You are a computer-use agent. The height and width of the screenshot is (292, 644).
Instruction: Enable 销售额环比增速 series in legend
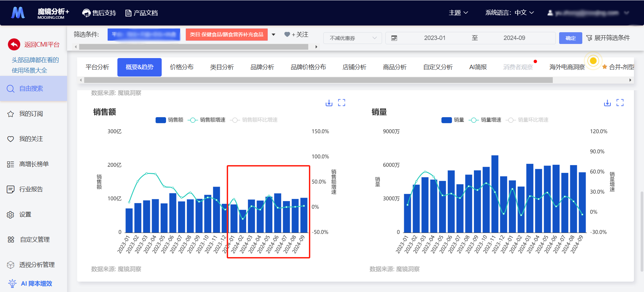pyautogui.click(x=254, y=120)
